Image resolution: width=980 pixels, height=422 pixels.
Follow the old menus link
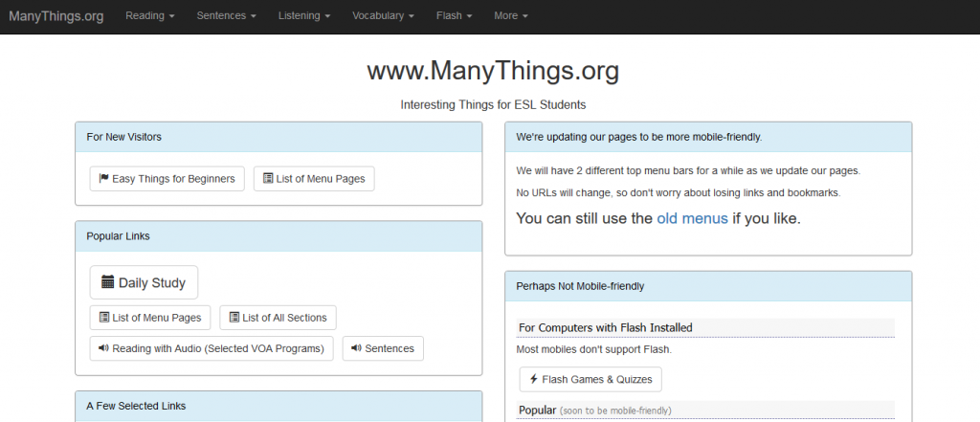click(692, 219)
